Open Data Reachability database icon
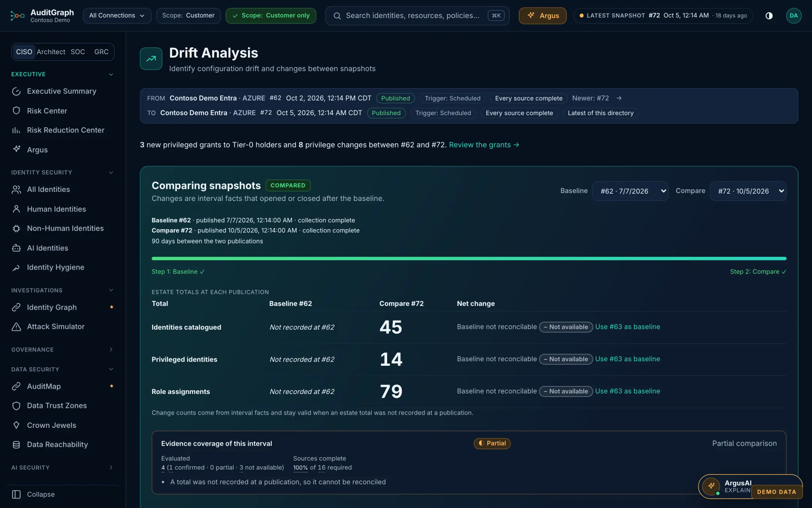Image resolution: width=812 pixels, height=508 pixels. [x=16, y=445]
